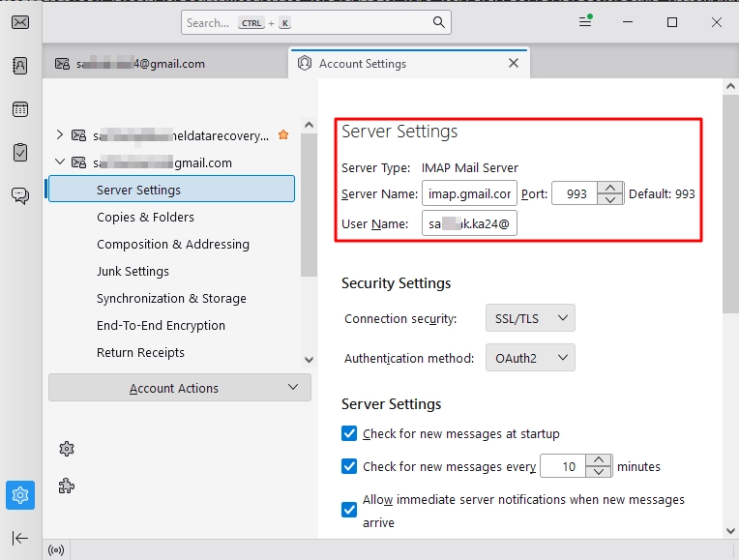Toggle Check for new messages at startup

[349, 433]
